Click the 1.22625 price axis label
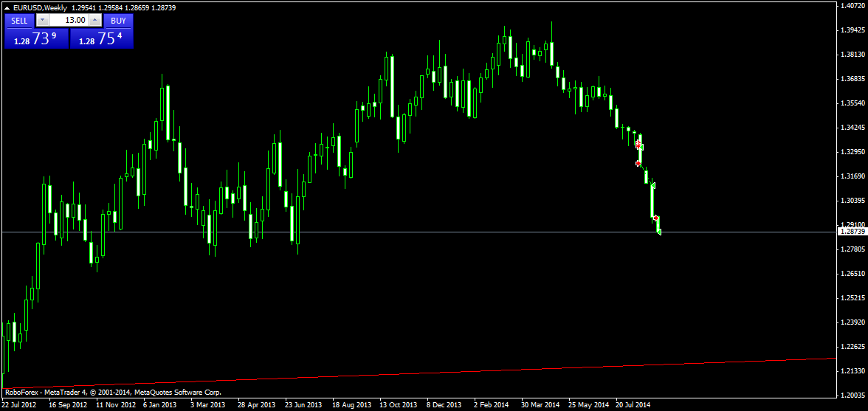The width and height of the screenshot is (868, 411). [852, 346]
